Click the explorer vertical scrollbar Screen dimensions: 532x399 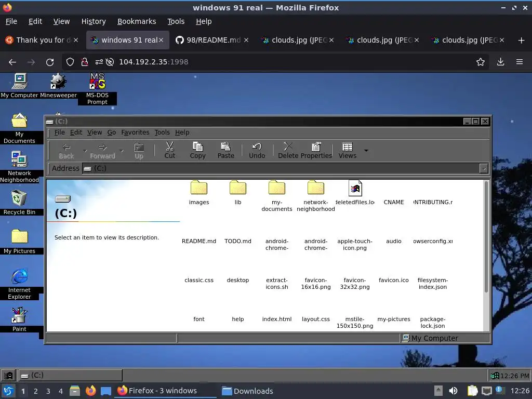pos(486,237)
